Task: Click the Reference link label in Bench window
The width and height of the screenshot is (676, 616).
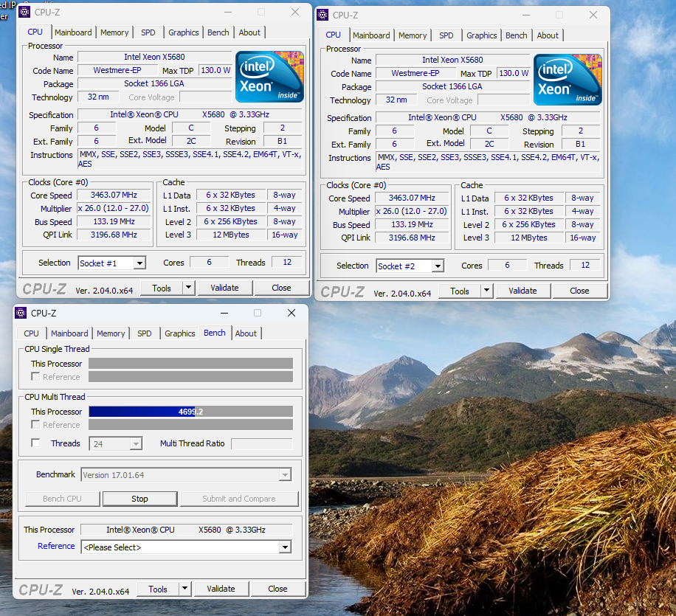Action: tap(56, 546)
